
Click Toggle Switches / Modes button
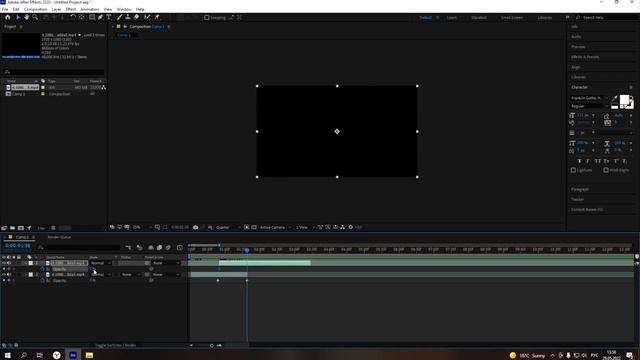116,345
